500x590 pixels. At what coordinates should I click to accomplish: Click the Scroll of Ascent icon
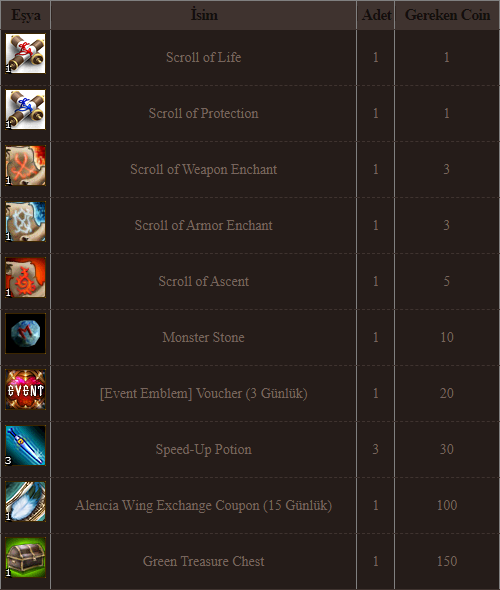click(25, 277)
